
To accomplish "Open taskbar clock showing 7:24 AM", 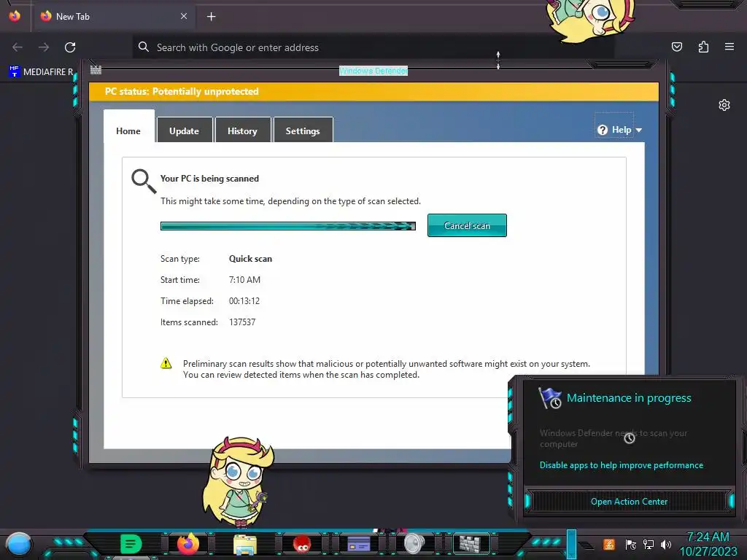I will [x=708, y=544].
